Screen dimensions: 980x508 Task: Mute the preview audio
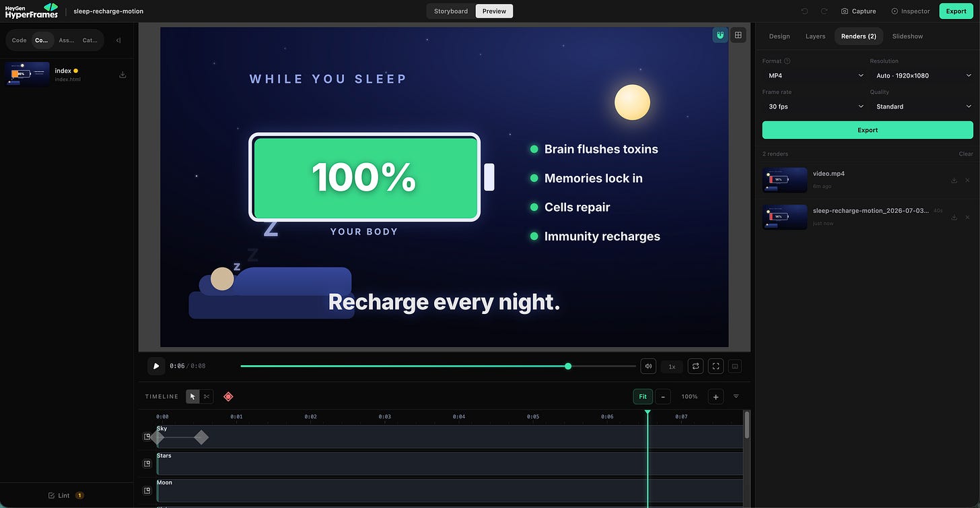[648, 367]
